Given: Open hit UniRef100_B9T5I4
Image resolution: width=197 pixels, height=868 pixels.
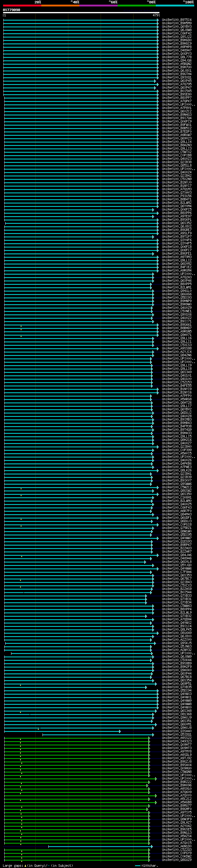Looking at the screenshot, I should tap(176, 20).
